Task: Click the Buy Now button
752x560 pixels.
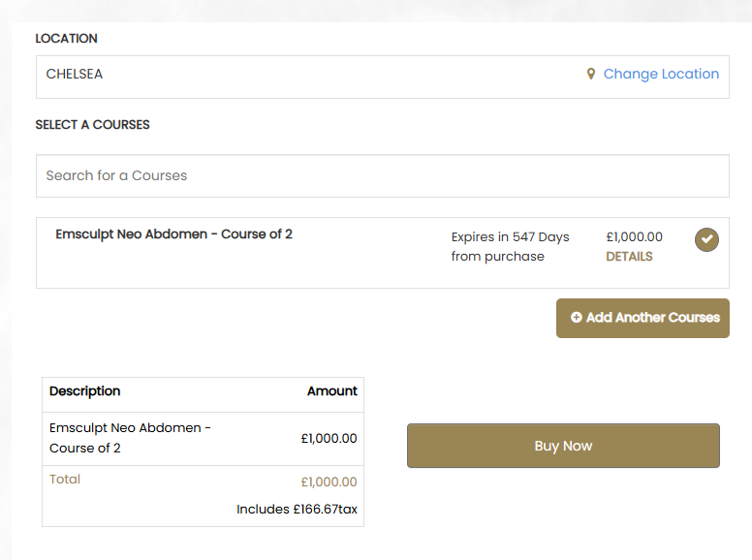Action: [563, 446]
